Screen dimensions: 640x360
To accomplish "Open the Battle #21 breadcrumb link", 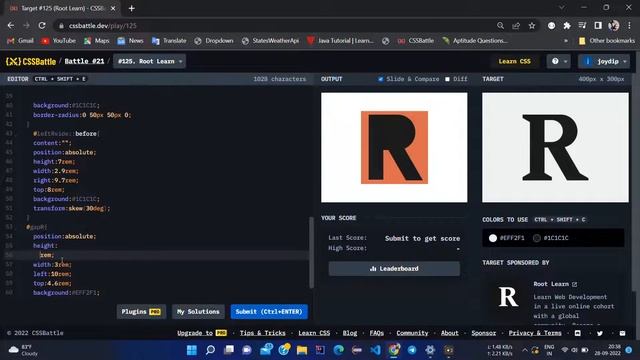I will point(84,61).
